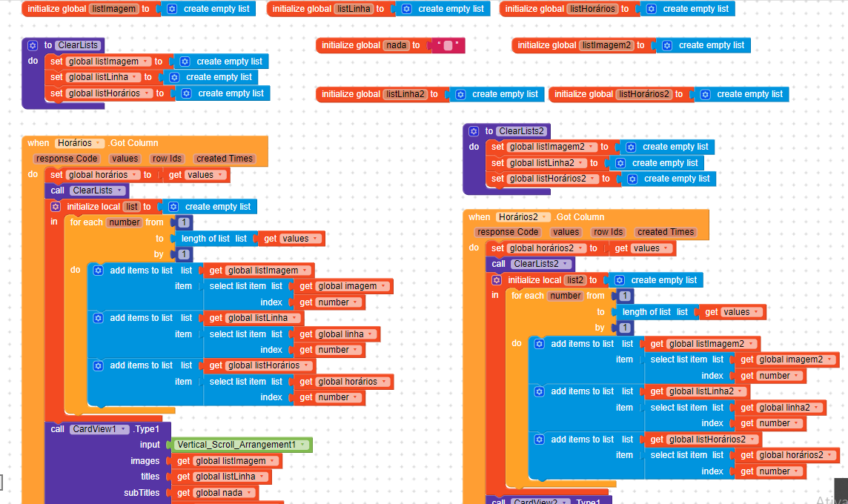
Task: Click gear in ClearLists set global listHorários row
Action: point(187,93)
